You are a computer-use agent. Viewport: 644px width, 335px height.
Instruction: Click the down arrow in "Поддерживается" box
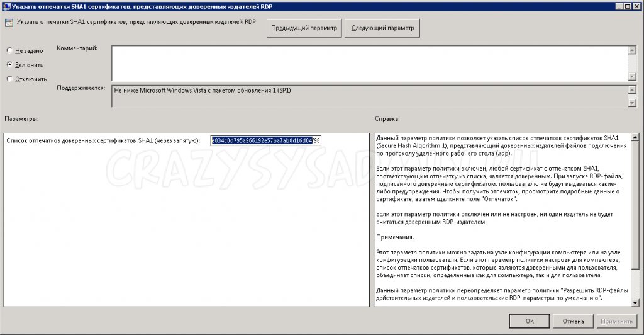pyautogui.click(x=632, y=104)
